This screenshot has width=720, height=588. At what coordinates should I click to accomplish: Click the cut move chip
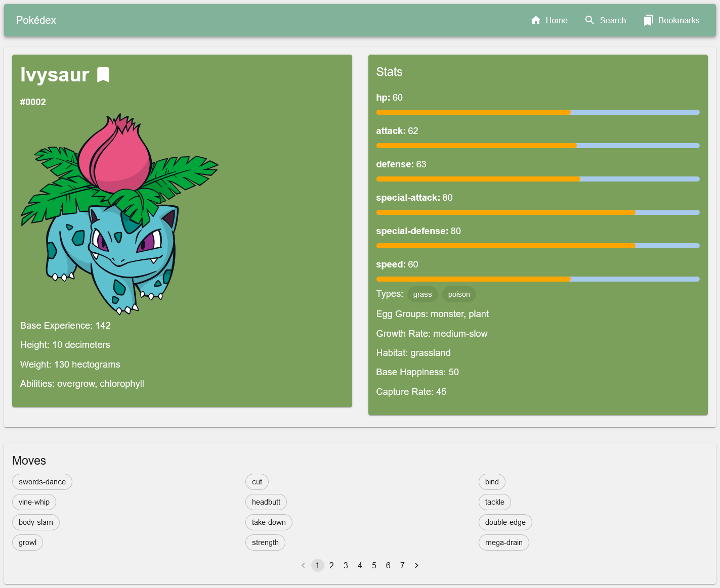tap(257, 482)
